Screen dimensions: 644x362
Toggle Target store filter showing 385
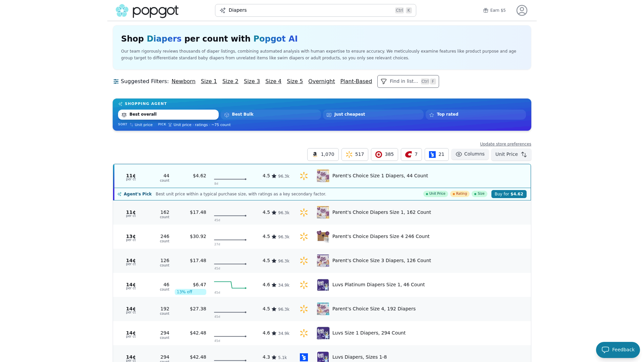(x=384, y=155)
